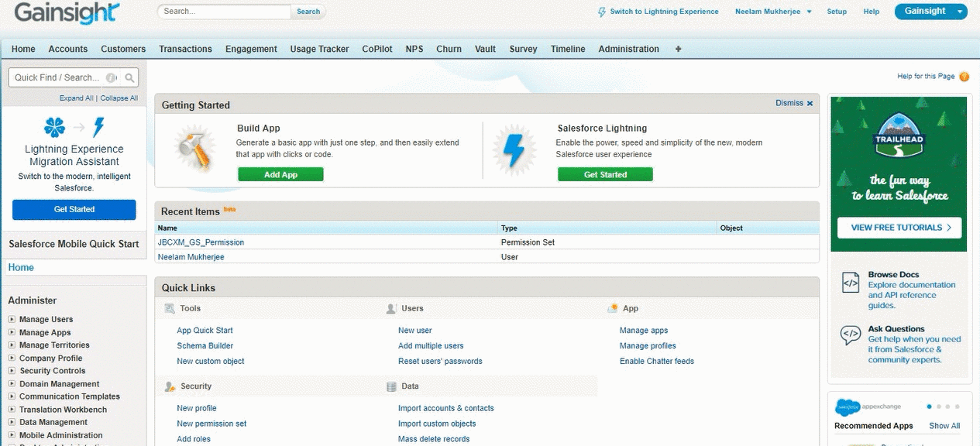
Task: Click the green Add App button
Action: pyautogui.click(x=280, y=175)
